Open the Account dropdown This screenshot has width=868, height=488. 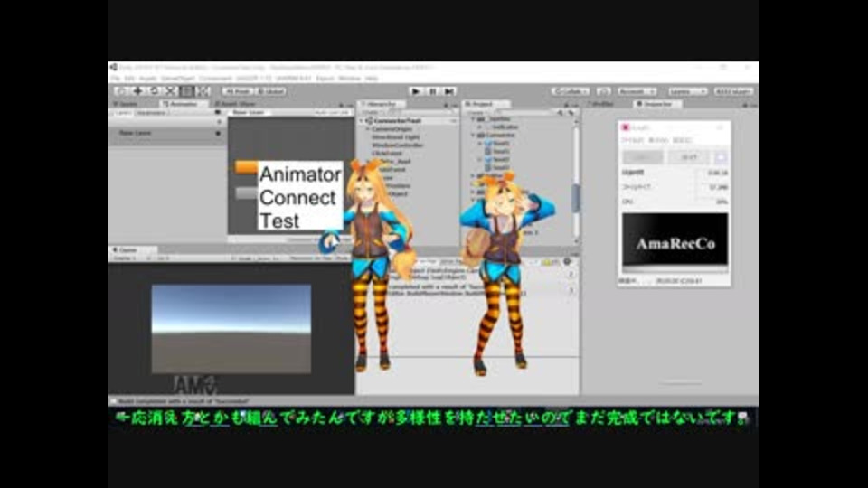(637, 91)
